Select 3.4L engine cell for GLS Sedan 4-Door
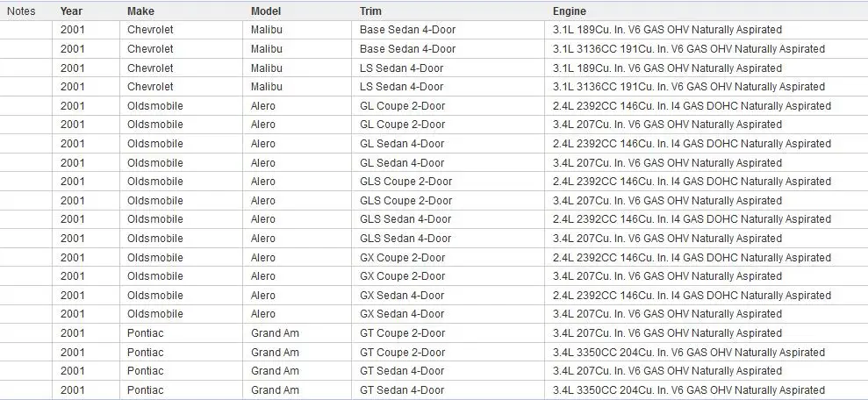Screen dimensions: 868x400 [667, 239]
